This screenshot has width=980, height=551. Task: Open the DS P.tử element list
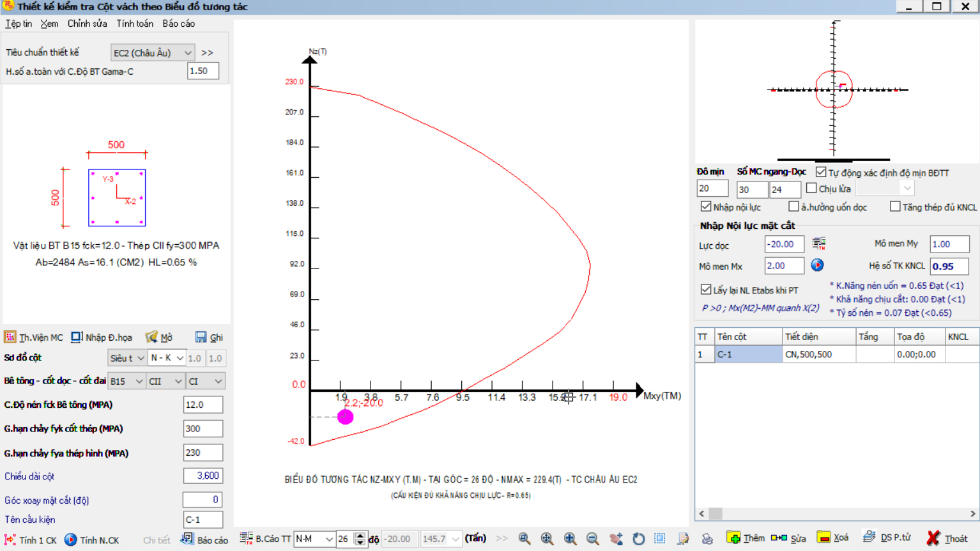point(886,538)
